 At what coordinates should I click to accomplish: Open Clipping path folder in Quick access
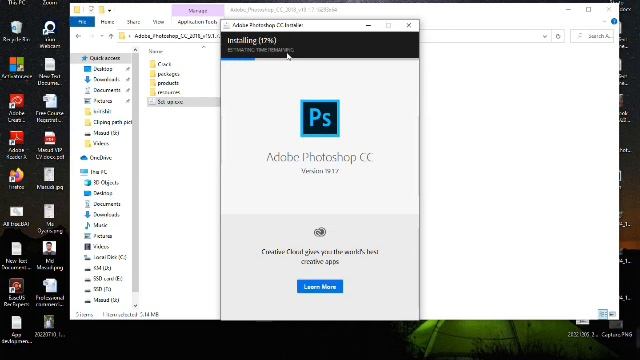108,122
